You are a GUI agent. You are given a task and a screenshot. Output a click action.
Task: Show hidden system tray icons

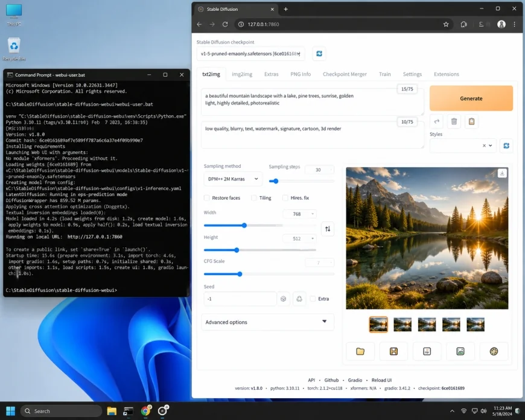pyautogui.click(x=452, y=411)
